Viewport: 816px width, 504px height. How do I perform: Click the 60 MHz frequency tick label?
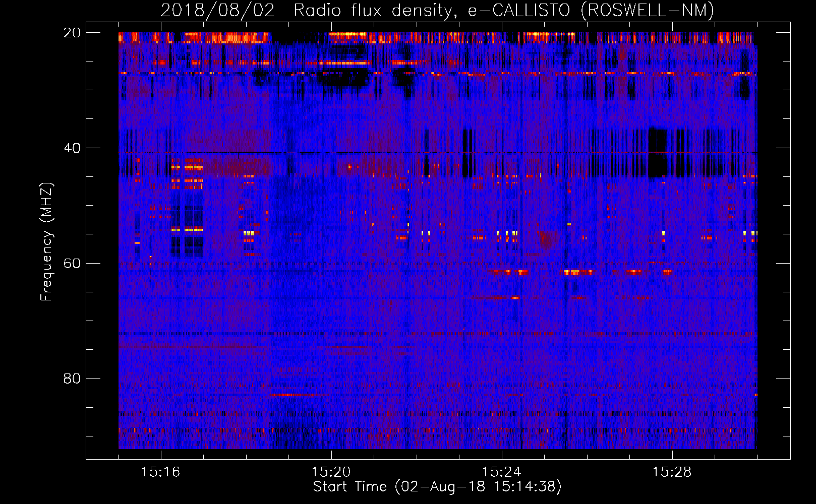pos(72,263)
